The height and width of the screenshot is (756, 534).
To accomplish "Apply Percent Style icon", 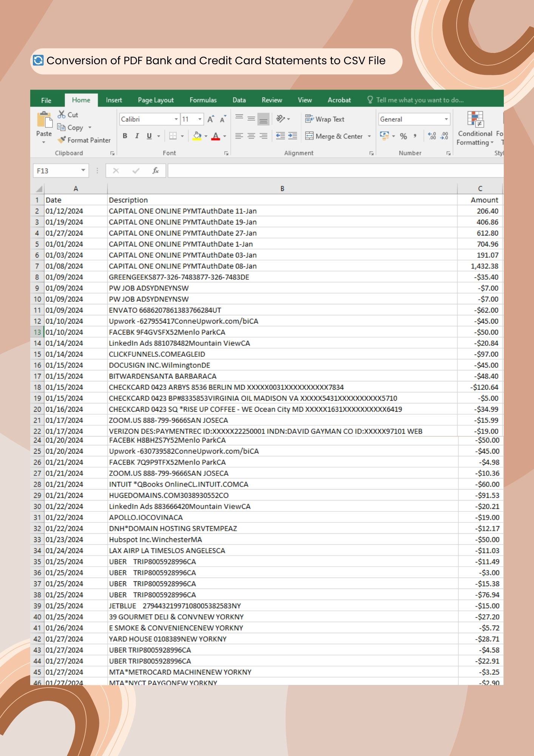I will click(x=404, y=136).
